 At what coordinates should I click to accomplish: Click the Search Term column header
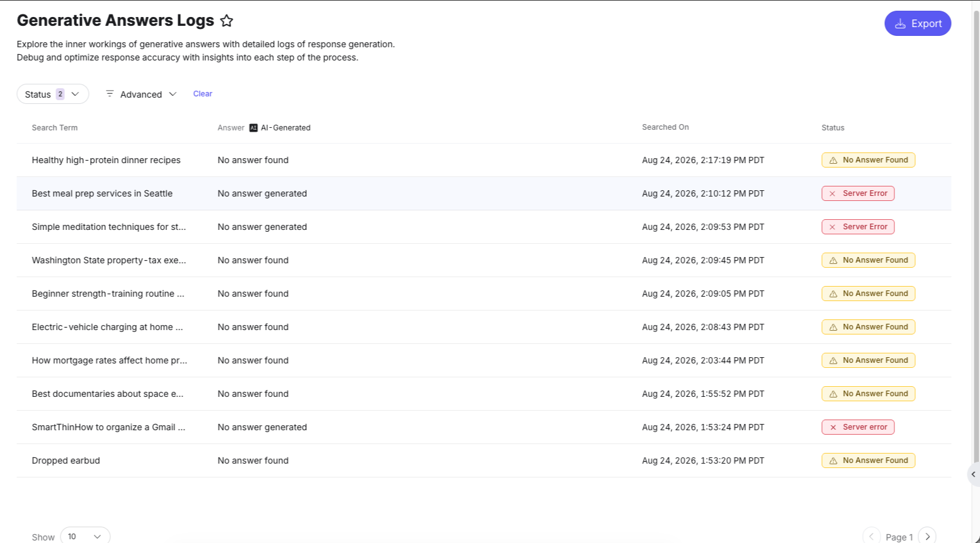(x=55, y=128)
